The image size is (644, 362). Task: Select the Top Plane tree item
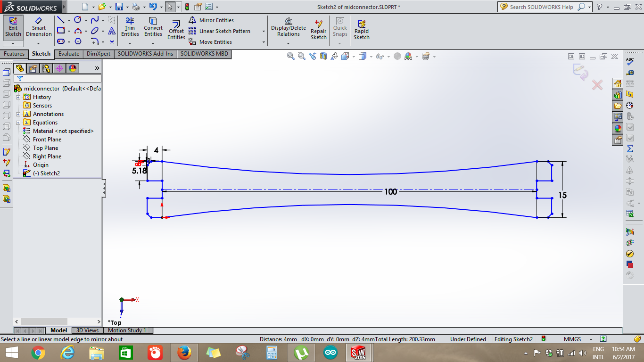(x=46, y=148)
